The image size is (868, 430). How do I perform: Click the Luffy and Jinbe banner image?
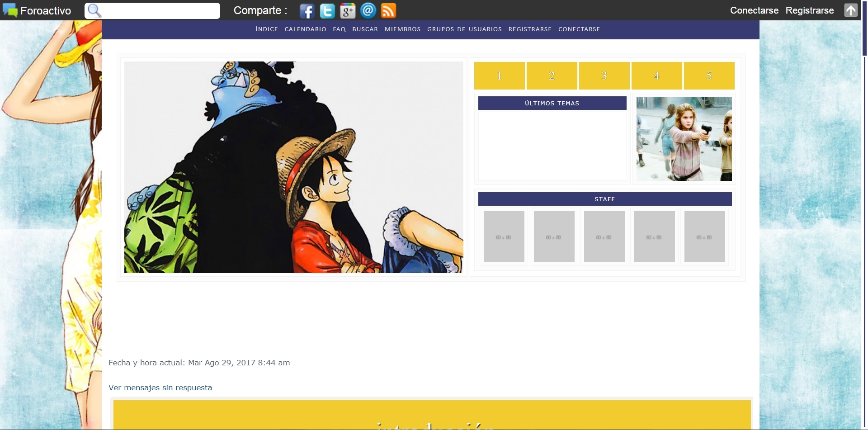(x=294, y=167)
